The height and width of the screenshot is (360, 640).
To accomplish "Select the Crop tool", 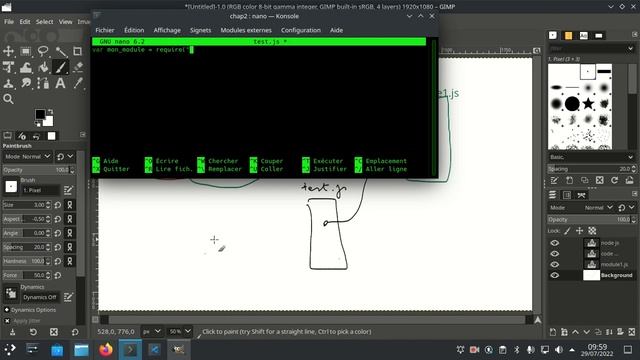I will pos(78,51).
